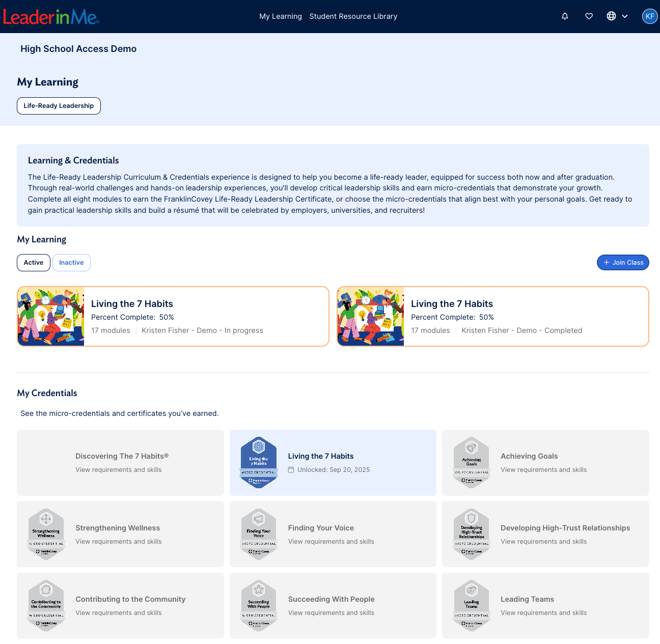This screenshot has height=644, width=660.
Task: Click the Developing High-Trust Relationships badge icon
Action: click(472, 534)
